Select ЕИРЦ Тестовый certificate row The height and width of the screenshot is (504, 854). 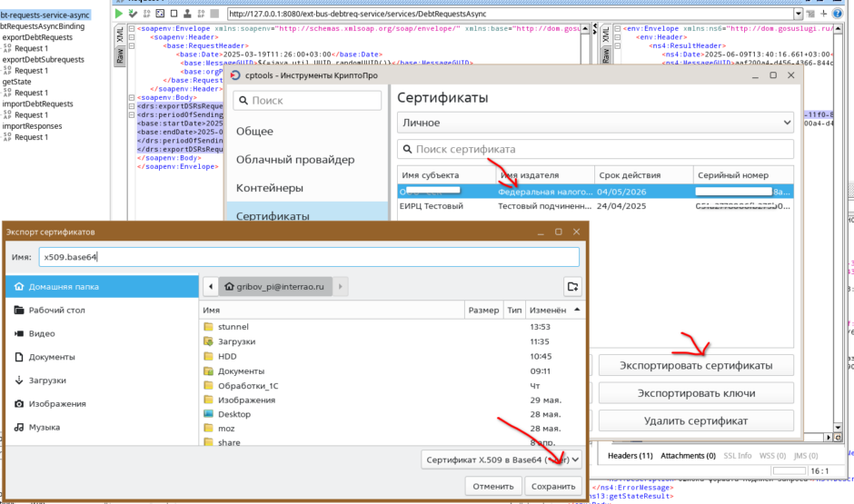click(595, 206)
